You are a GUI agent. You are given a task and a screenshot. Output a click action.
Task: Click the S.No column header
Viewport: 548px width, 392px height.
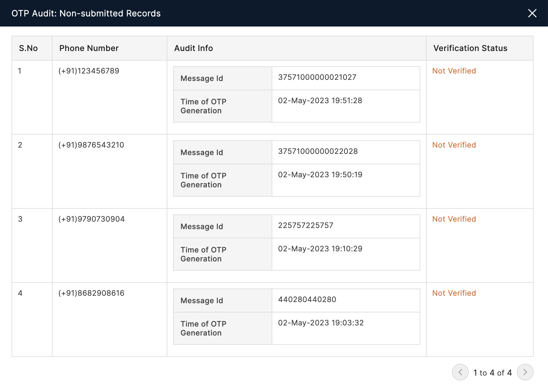pos(28,48)
